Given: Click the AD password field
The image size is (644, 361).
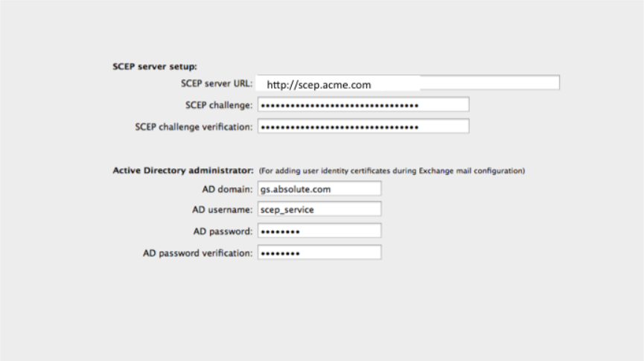Looking at the screenshot, I should 319,231.
